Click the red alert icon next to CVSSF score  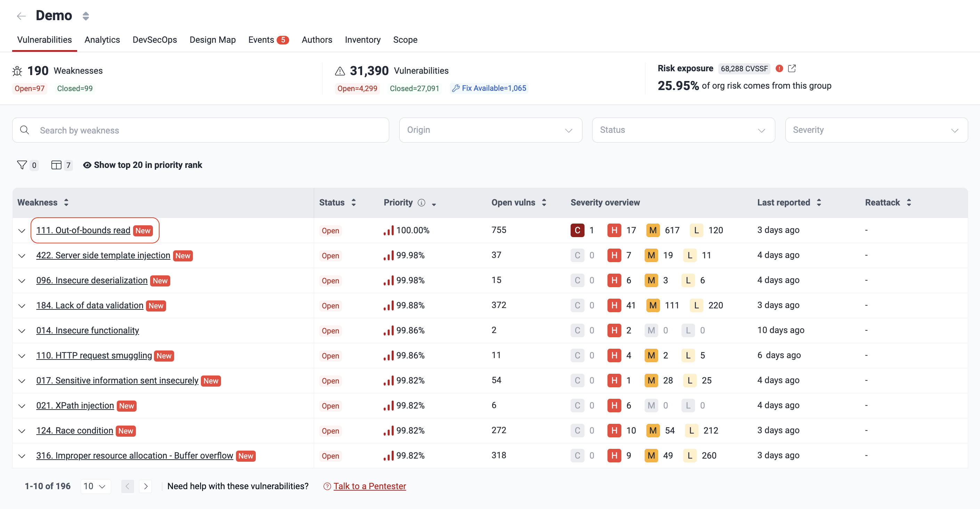[779, 68]
